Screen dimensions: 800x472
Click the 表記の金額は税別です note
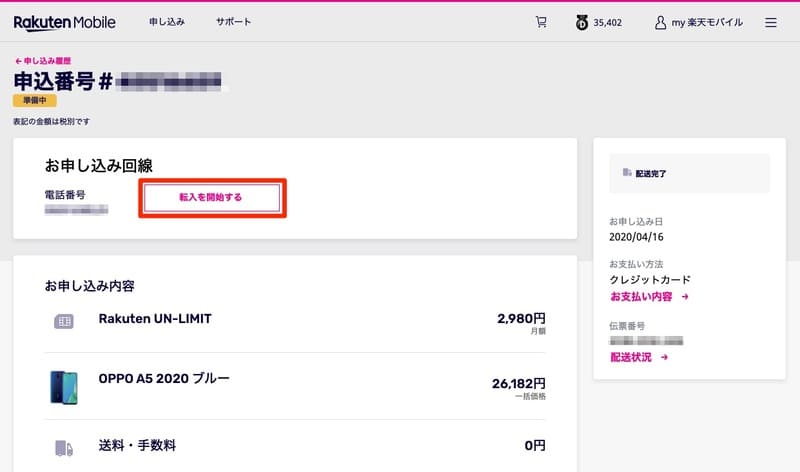pyautogui.click(x=52, y=121)
